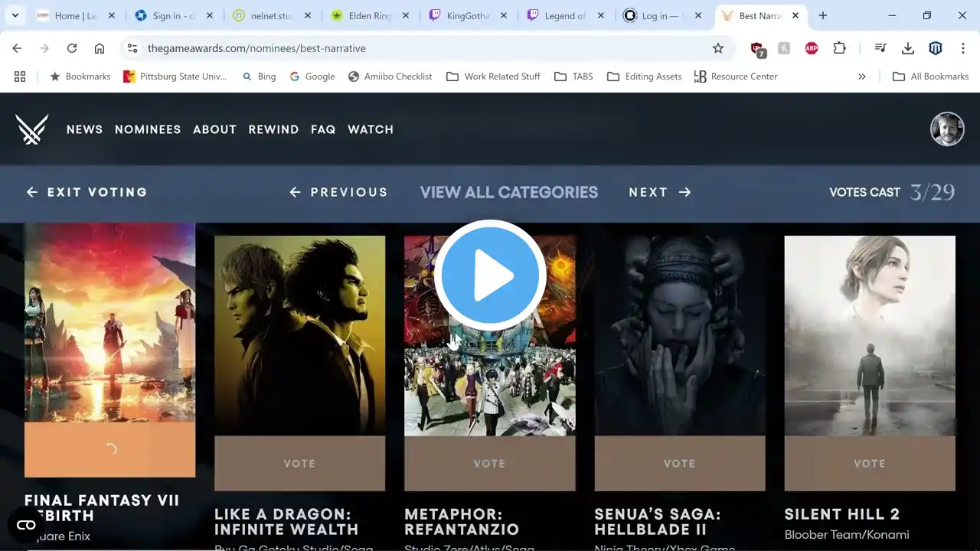980x551 pixels.
Task: Go back to the previous browser page
Action: click(17, 48)
